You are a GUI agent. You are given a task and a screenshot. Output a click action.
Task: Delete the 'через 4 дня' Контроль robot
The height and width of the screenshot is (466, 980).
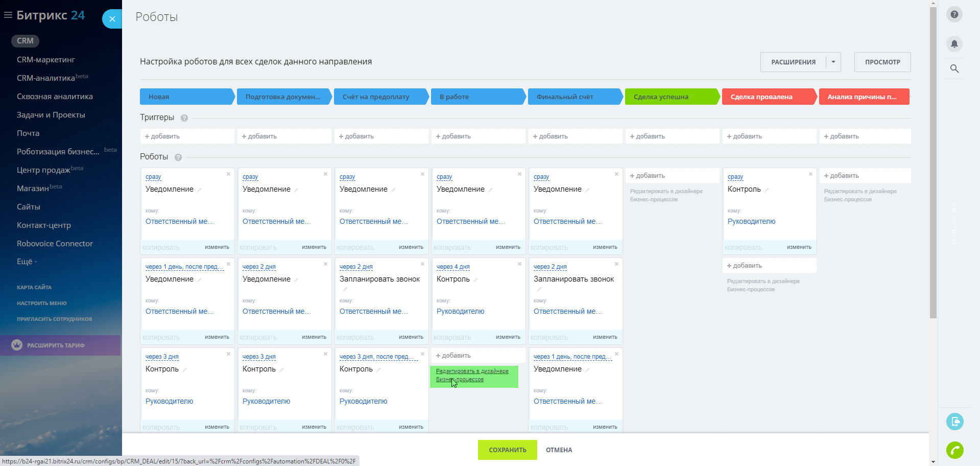(519, 264)
